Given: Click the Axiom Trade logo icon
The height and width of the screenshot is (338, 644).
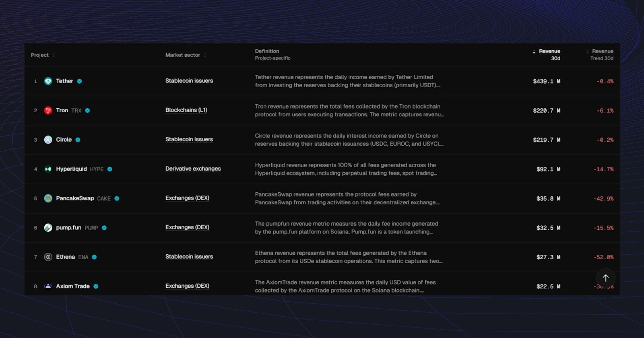Looking at the screenshot, I should pyautogui.click(x=48, y=286).
